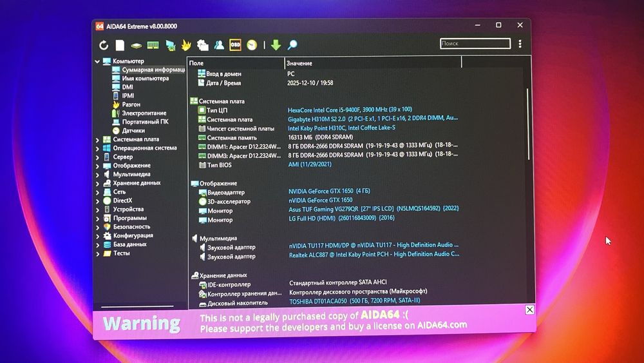Open the memory benchmark RAM icon
The width and height of the screenshot is (644, 363).
tap(153, 44)
